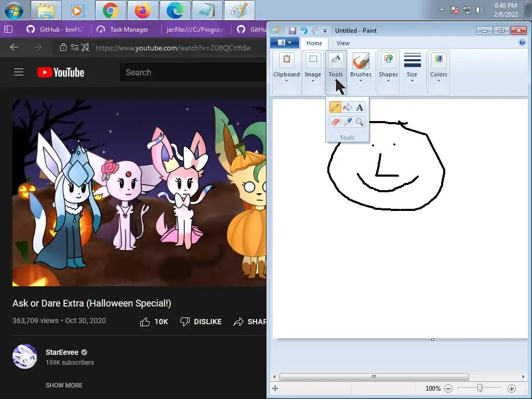Click the lock site info icon
The height and width of the screenshot is (399, 532).
click(x=63, y=47)
